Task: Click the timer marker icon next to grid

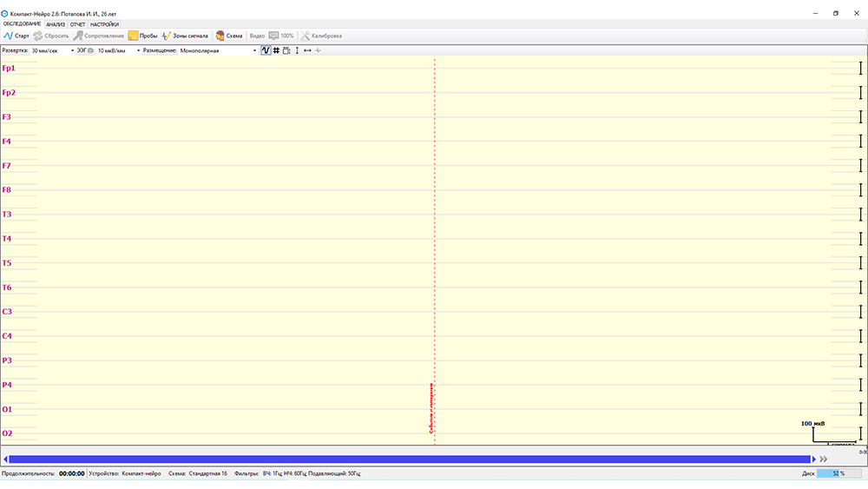Action: click(x=286, y=50)
